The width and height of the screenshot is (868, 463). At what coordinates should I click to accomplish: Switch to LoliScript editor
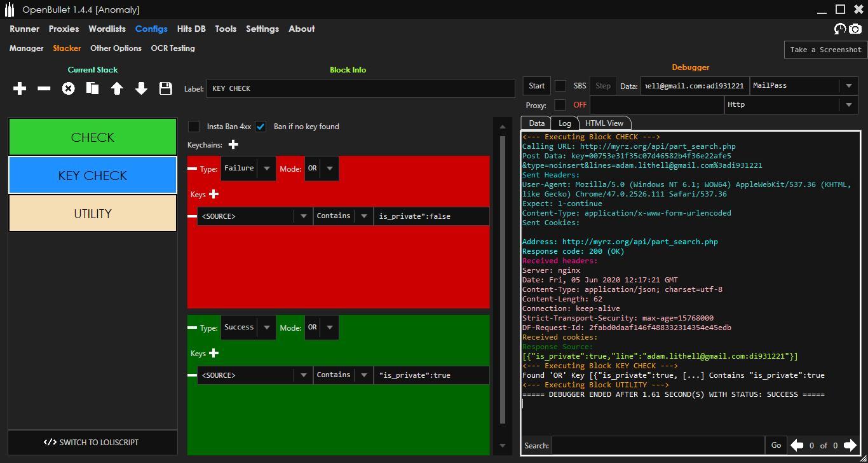[93, 443]
